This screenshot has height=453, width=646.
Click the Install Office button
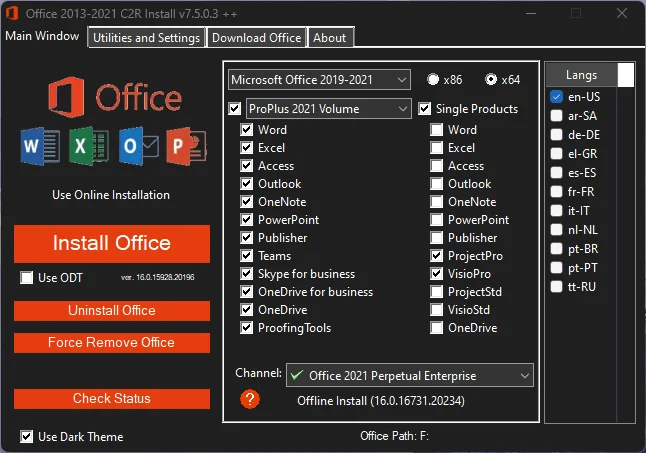coord(112,243)
